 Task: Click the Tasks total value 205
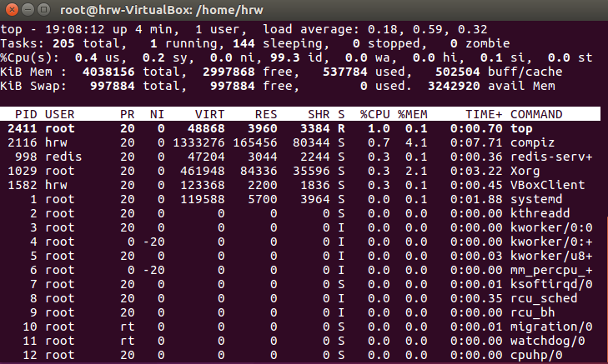tap(63, 43)
